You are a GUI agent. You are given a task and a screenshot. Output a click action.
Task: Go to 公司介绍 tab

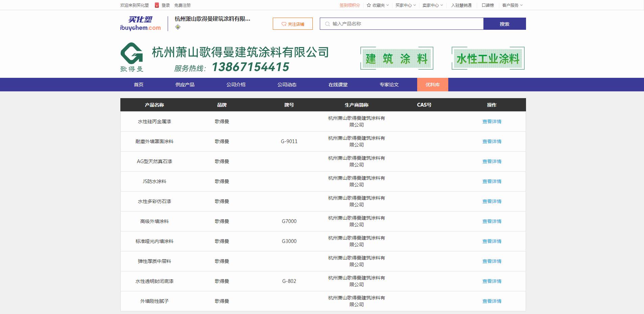pos(236,85)
